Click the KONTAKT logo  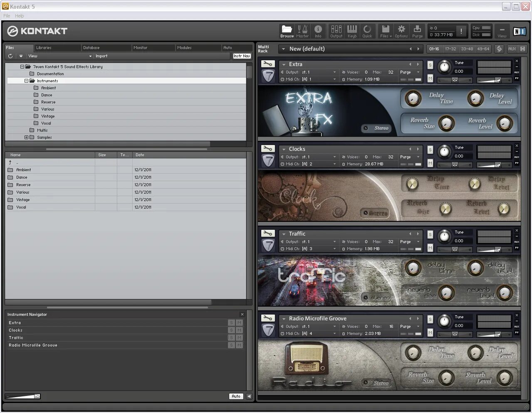coord(37,31)
